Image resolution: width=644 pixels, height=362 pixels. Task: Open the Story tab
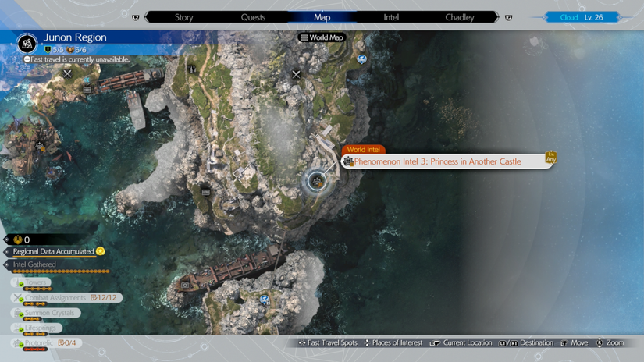183,17
